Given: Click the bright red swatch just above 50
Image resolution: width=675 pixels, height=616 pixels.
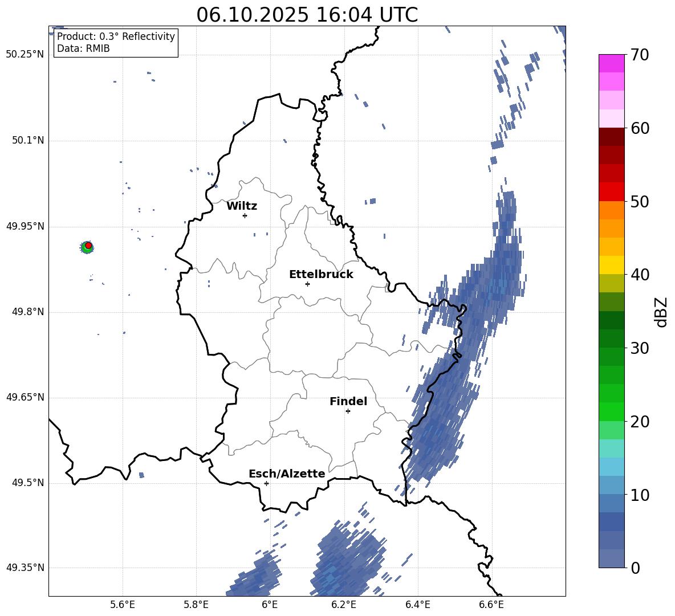Looking at the screenshot, I should point(611,192).
